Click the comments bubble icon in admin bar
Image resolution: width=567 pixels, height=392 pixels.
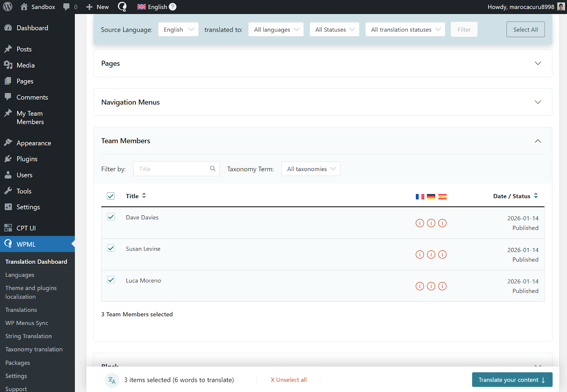coord(66,7)
